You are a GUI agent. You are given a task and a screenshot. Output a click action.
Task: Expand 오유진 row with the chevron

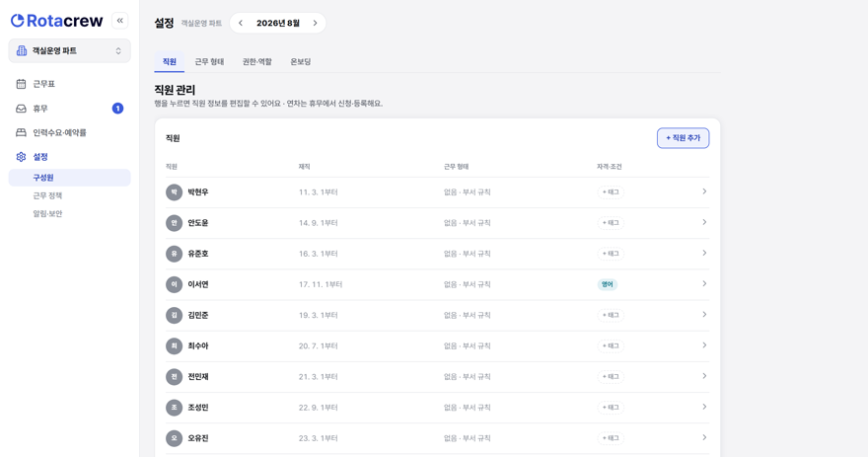(x=704, y=437)
